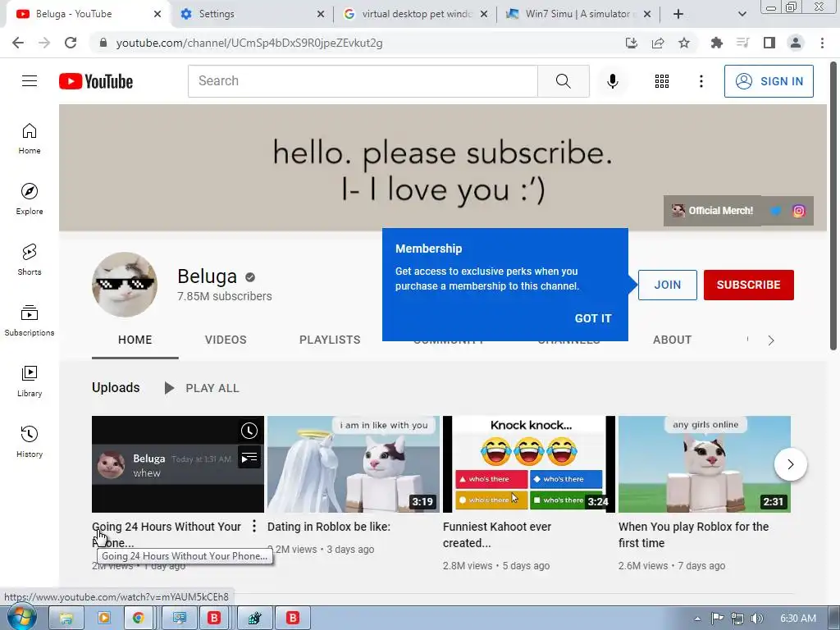Open Library in the sidebar
Screen dimensions: 840x630
(x=30, y=381)
